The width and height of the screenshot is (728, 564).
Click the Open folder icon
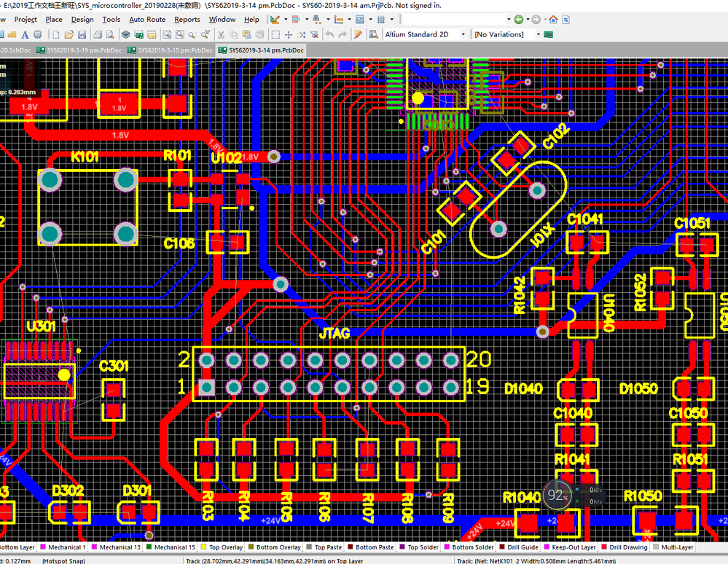69,34
